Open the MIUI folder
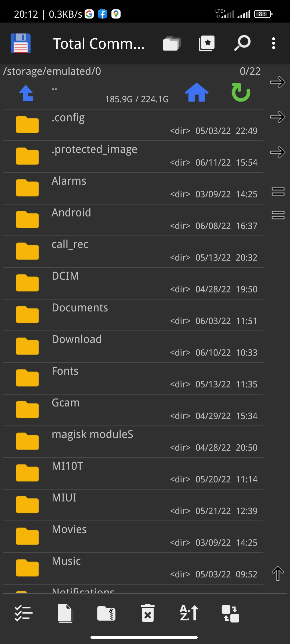Image resolution: width=290 pixels, height=644 pixels. [133, 505]
